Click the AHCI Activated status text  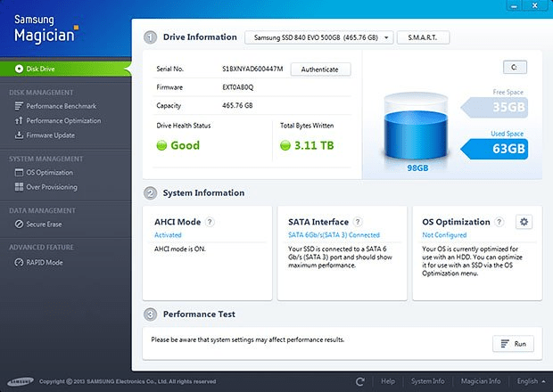[168, 235]
